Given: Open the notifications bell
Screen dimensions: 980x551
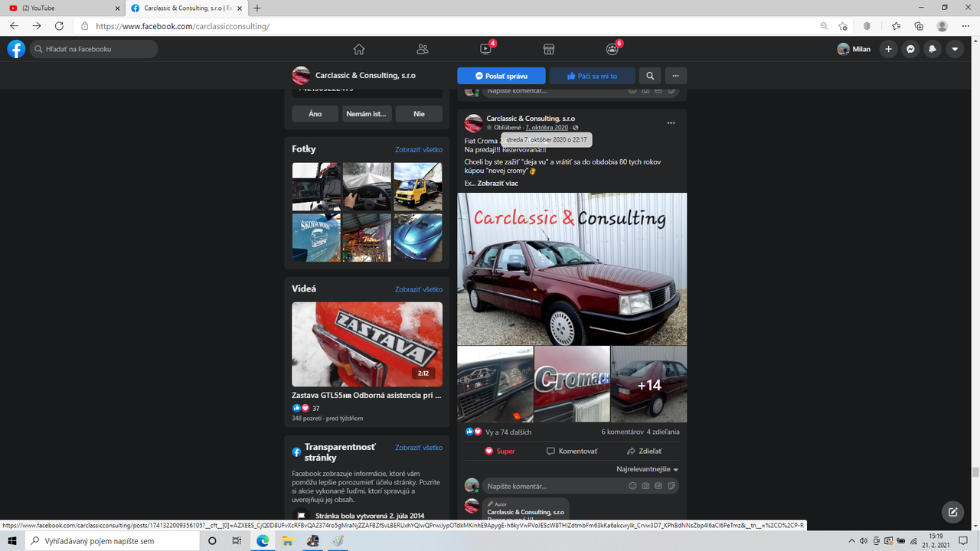Looking at the screenshot, I should pos(933,49).
